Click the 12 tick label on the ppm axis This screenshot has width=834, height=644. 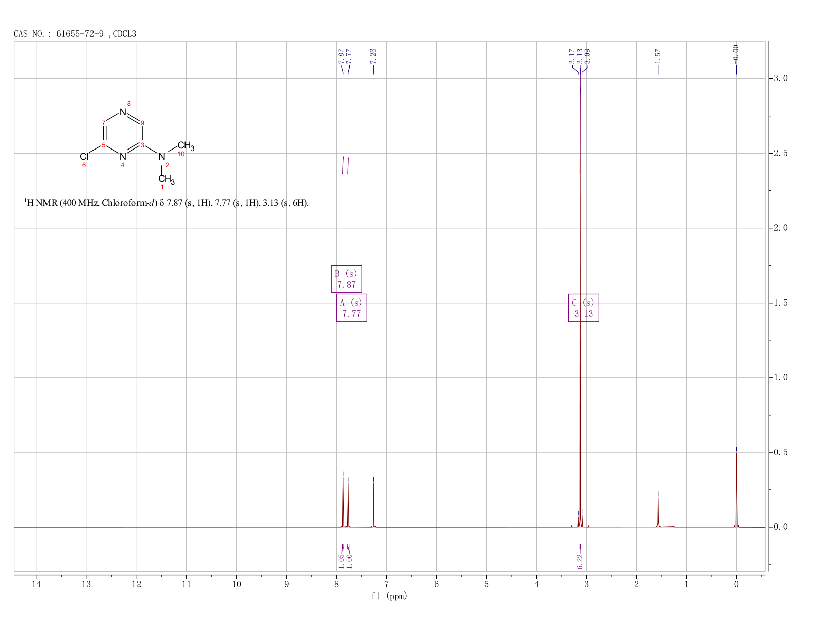[136, 584]
